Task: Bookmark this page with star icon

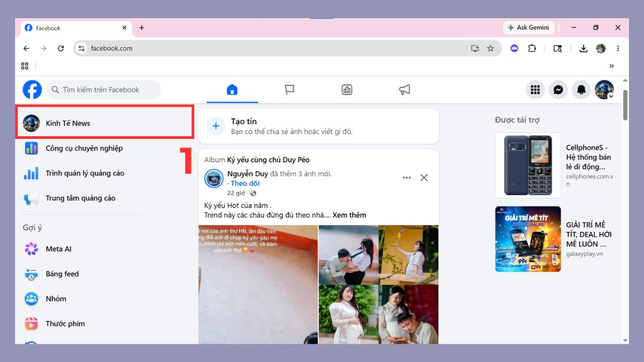Action: pos(491,48)
